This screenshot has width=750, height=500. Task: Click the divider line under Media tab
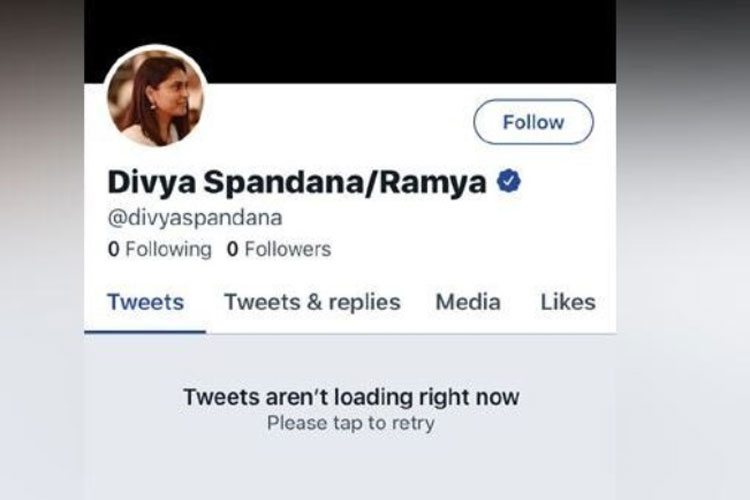pyautogui.click(x=468, y=332)
